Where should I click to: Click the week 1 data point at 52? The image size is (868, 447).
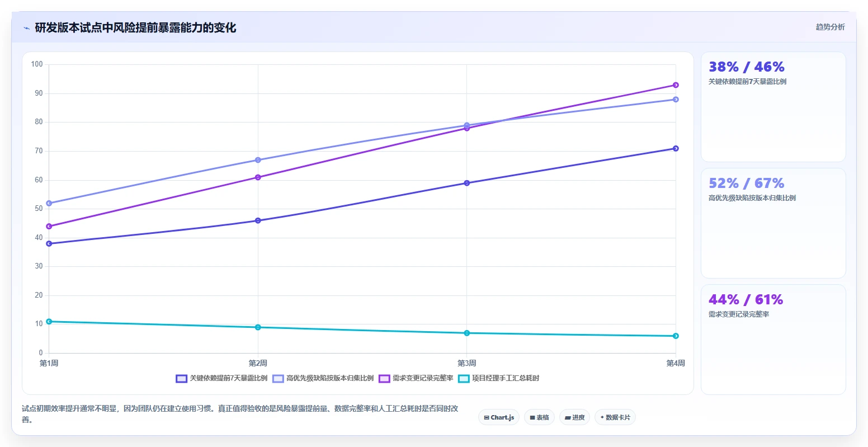coord(49,203)
